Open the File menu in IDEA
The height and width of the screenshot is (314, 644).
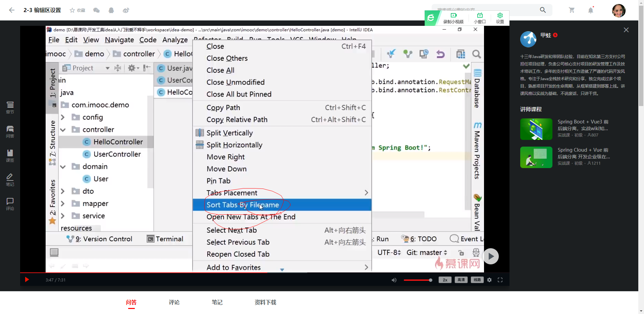(54, 40)
